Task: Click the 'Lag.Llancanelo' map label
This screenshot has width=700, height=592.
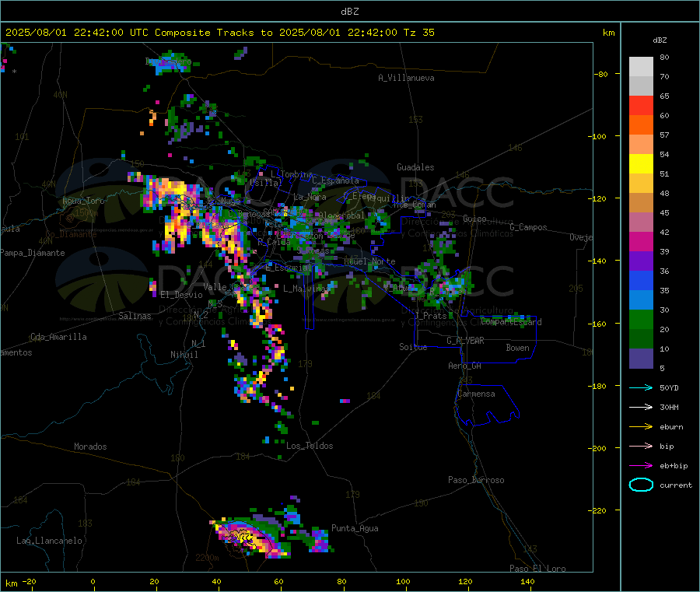Action: [x=49, y=541]
